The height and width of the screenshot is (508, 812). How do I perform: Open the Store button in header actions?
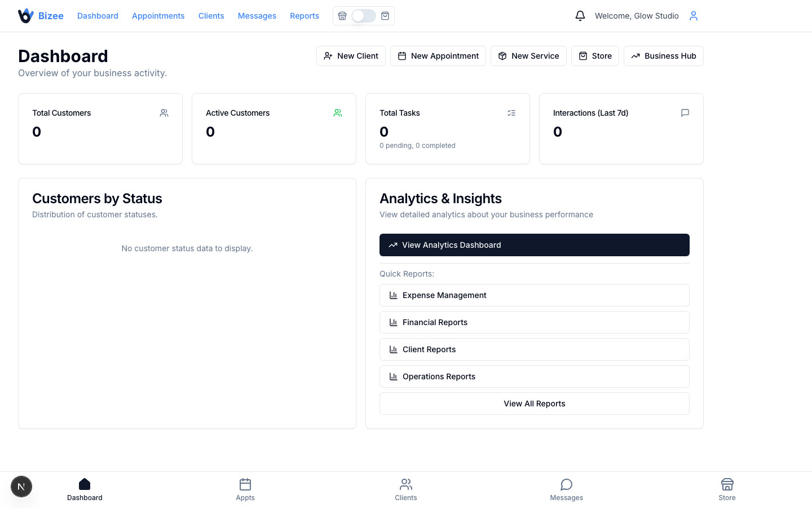point(595,56)
